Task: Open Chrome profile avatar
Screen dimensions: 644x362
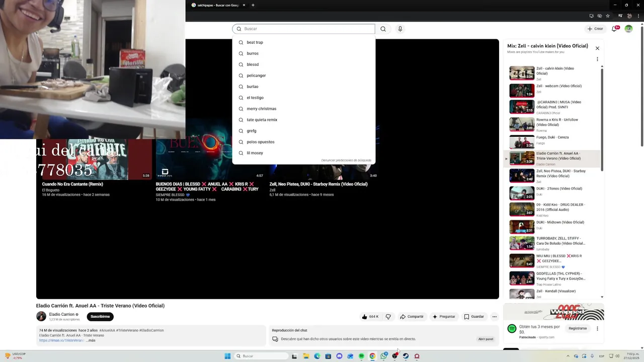Action: [629, 16]
